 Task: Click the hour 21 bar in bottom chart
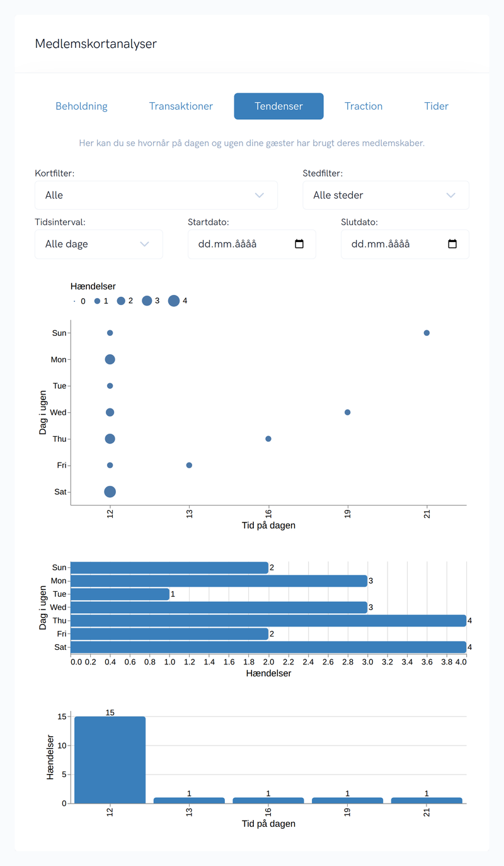(x=427, y=800)
